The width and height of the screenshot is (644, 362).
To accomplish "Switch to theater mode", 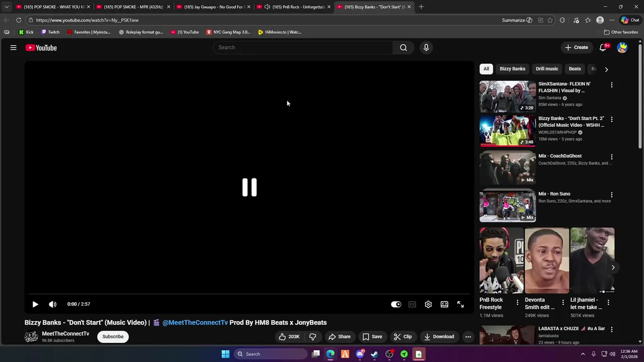I will (x=444, y=304).
